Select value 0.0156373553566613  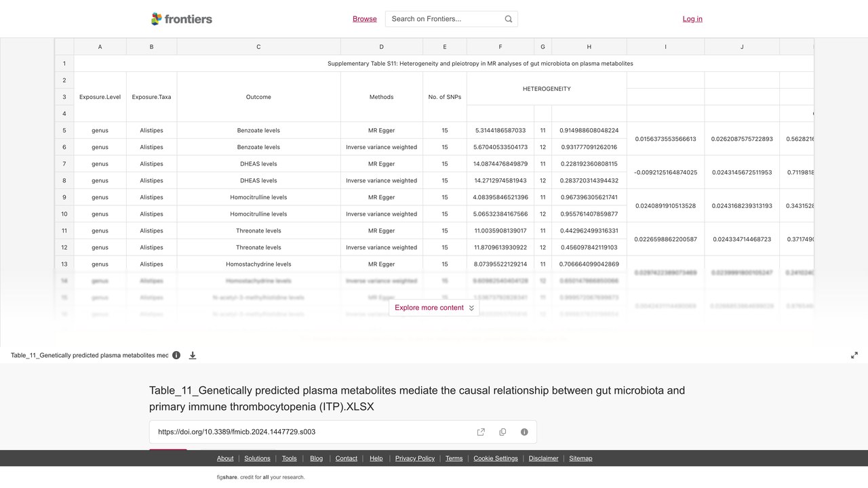pos(665,139)
